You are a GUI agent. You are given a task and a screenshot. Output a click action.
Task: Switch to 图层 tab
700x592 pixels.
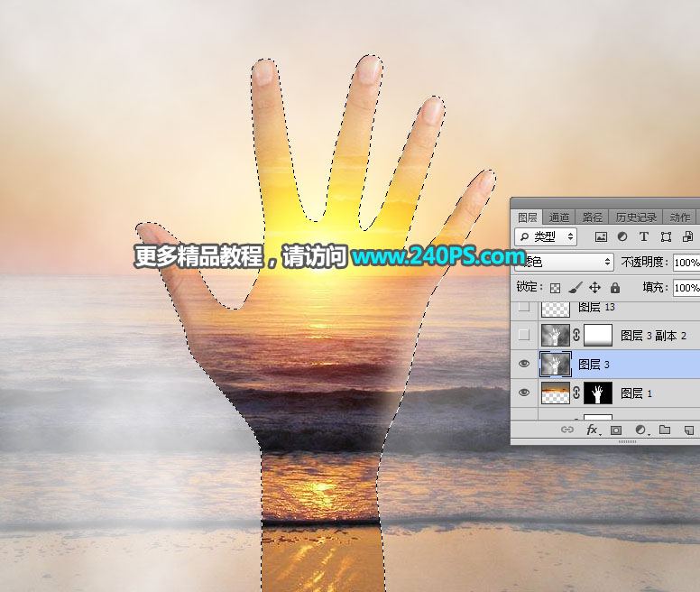[x=527, y=217]
